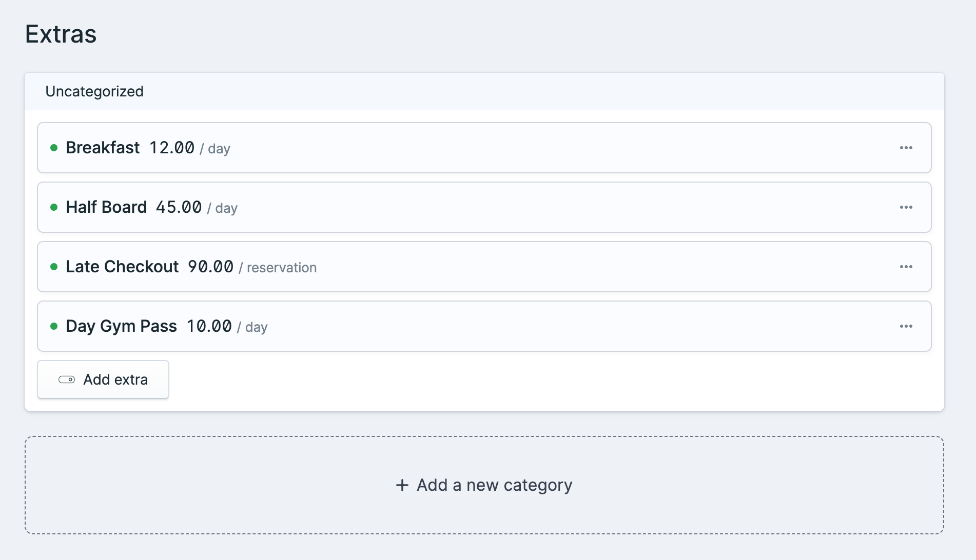
Task: Open the Breakfast extra options menu
Action: click(906, 148)
